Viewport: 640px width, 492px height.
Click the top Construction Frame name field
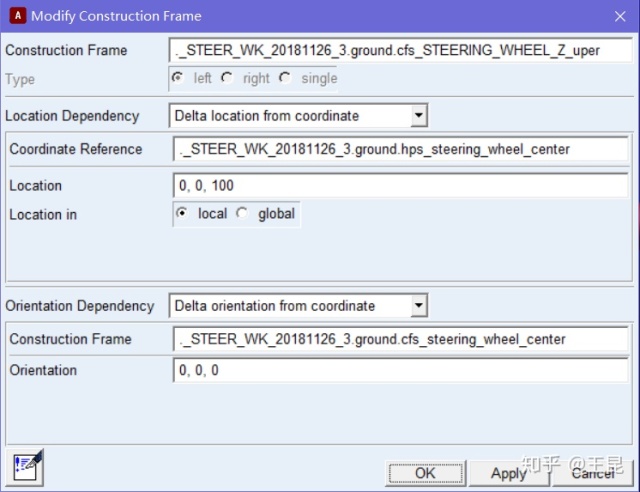[400, 50]
